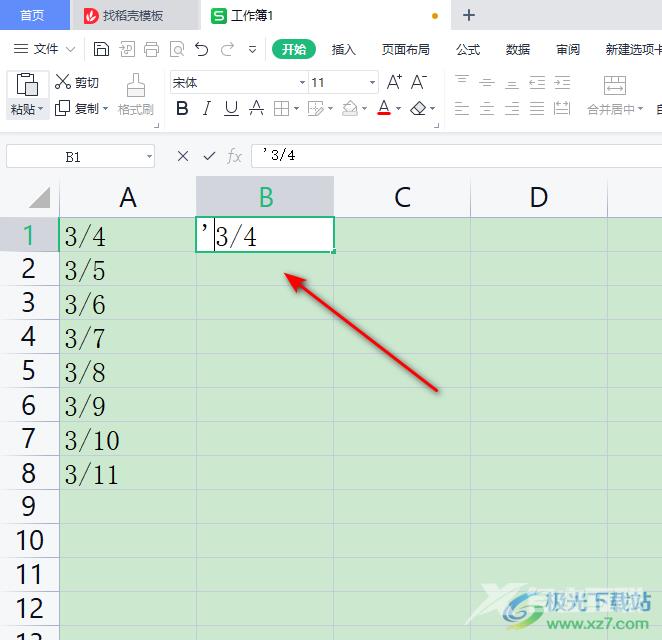
Task: Click Copy (复制) icon
Action: coord(62,108)
